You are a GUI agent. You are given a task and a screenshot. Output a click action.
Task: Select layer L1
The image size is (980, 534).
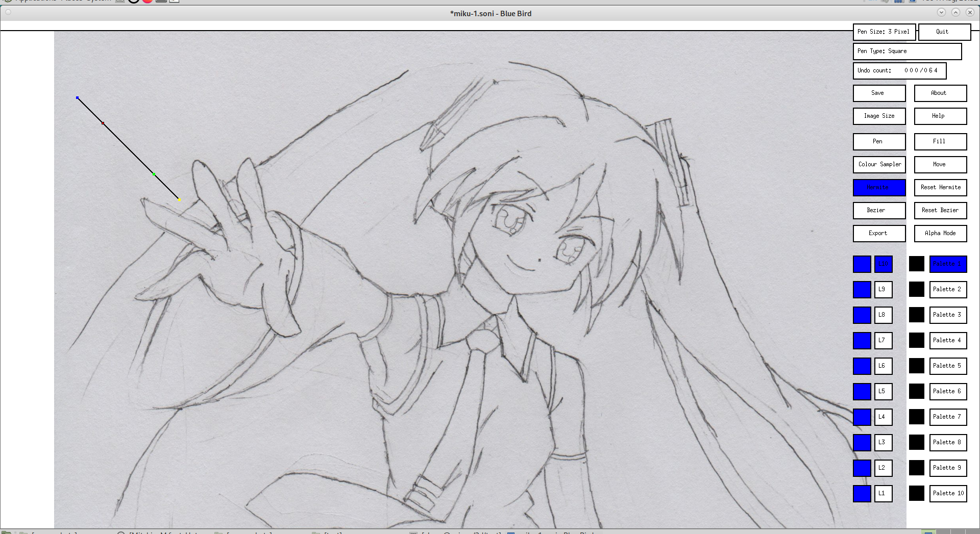884,494
